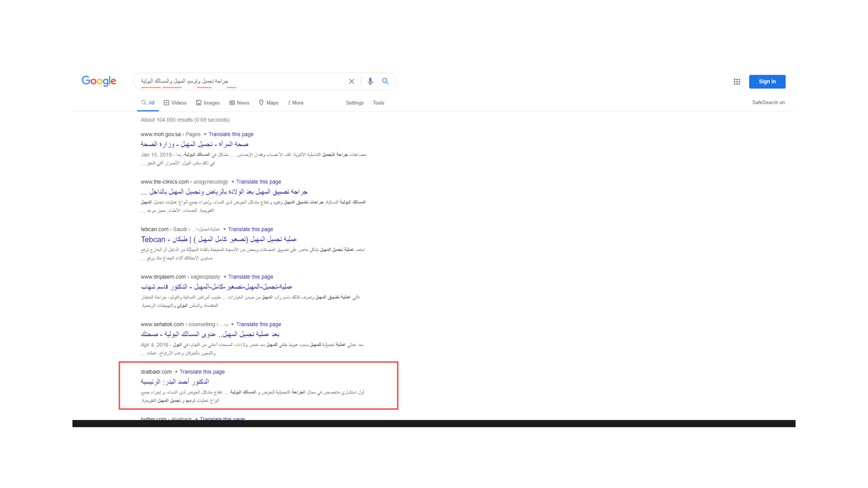Click the Jan 15, 2019 snippet text
This screenshot has width=868, height=488.
tap(156, 155)
